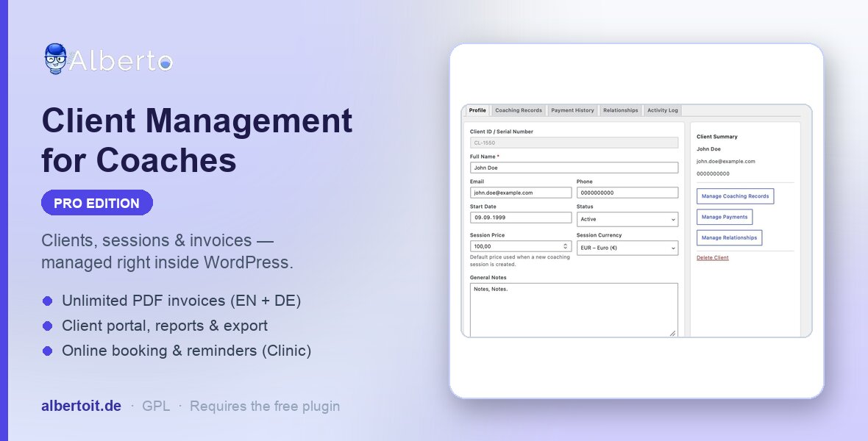The width and height of the screenshot is (868, 441).
Task: Click 'Client Summary' heading in sidebar
Action: click(717, 137)
